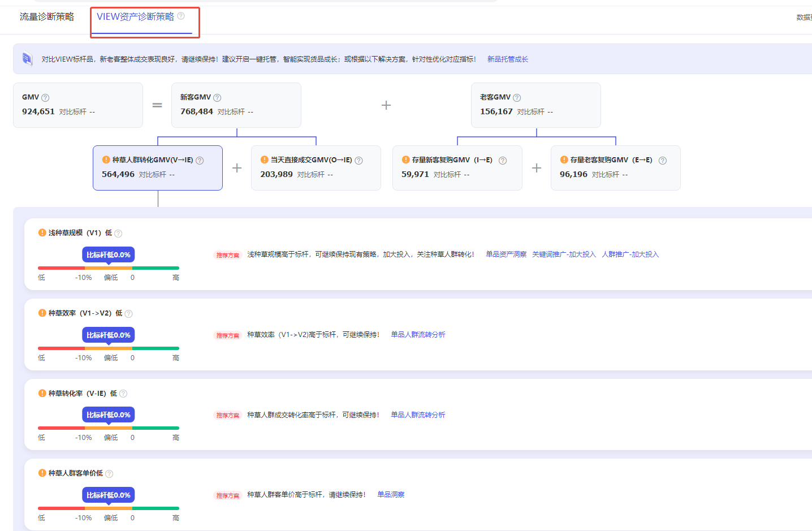Viewport: 812px width, 531px height.
Task: Click help icon next to 种草人群客单价低
Action: (x=109, y=474)
